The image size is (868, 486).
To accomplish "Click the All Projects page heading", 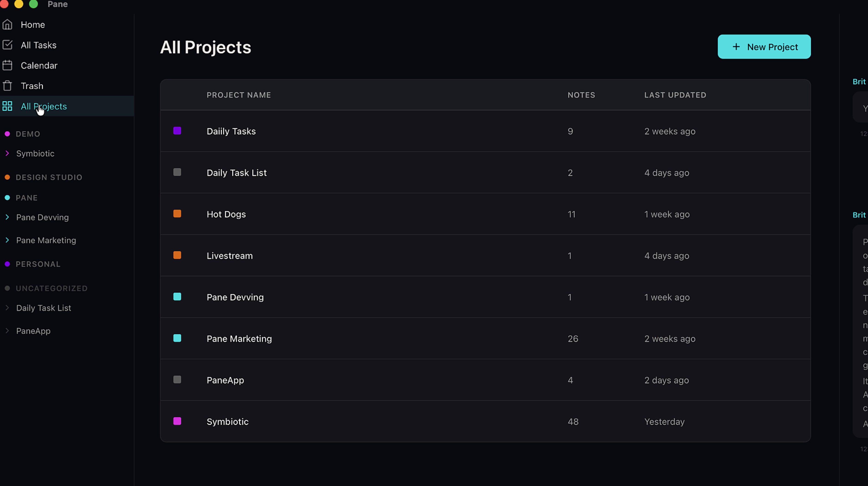I will [206, 47].
